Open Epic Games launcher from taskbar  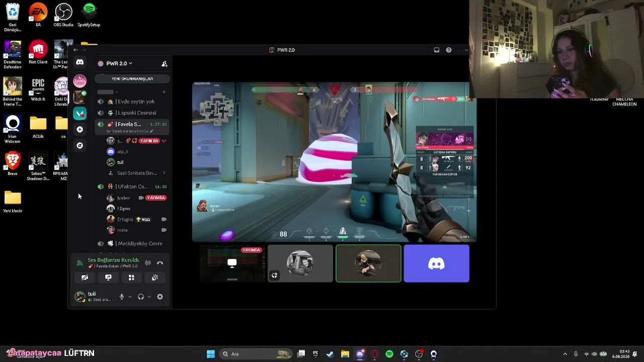pyautogui.click(x=315, y=354)
